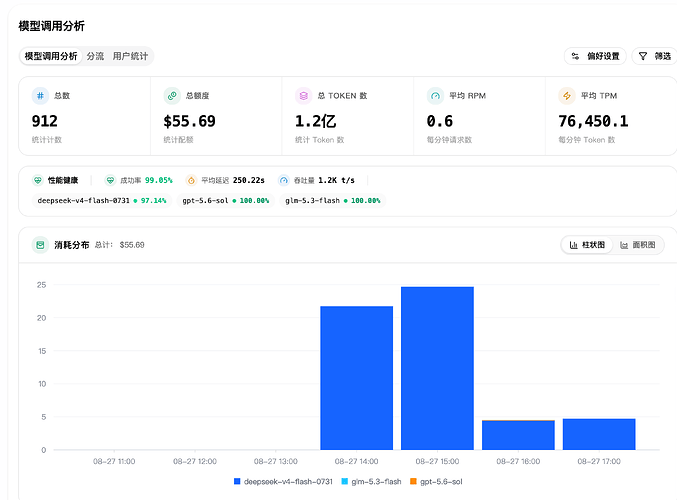Click the average TPM value 76,450.1
677x500 pixels.
click(593, 121)
